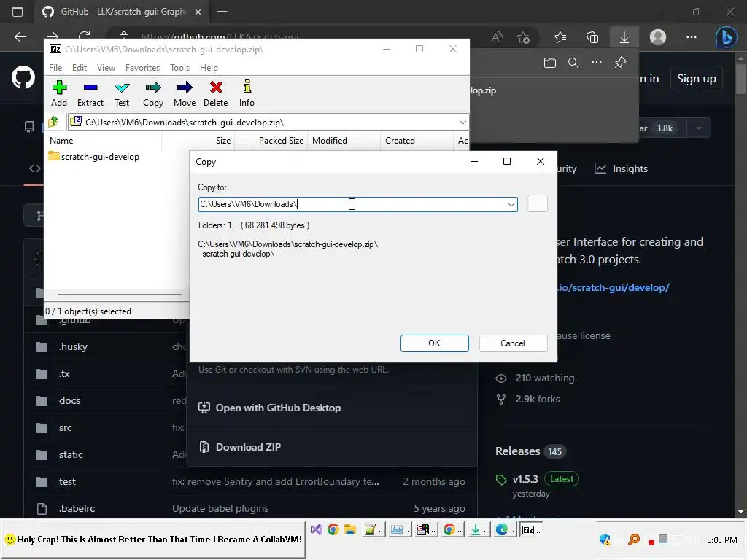
Task: Expand the 7-Zip address bar path dropdown
Action: point(462,122)
